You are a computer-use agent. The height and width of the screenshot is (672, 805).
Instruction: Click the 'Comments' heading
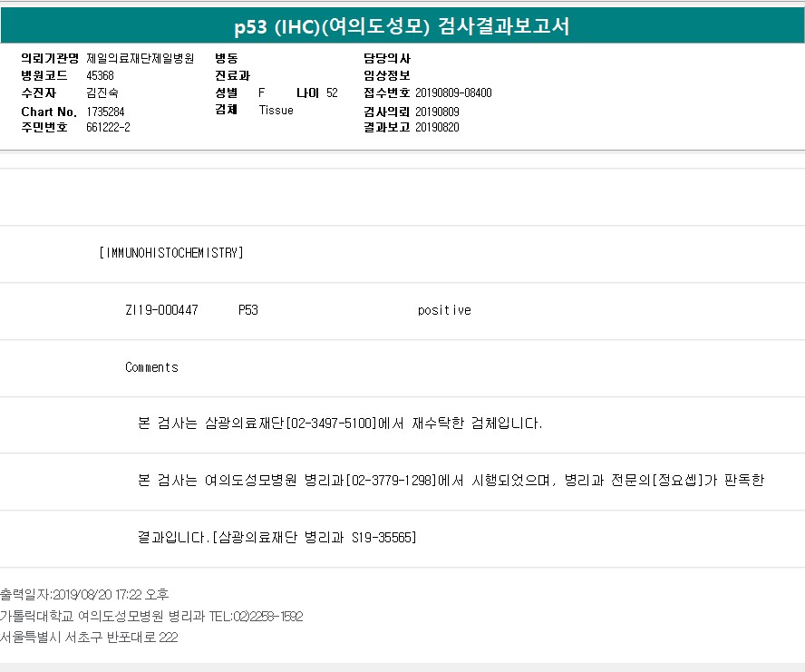click(152, 367)
